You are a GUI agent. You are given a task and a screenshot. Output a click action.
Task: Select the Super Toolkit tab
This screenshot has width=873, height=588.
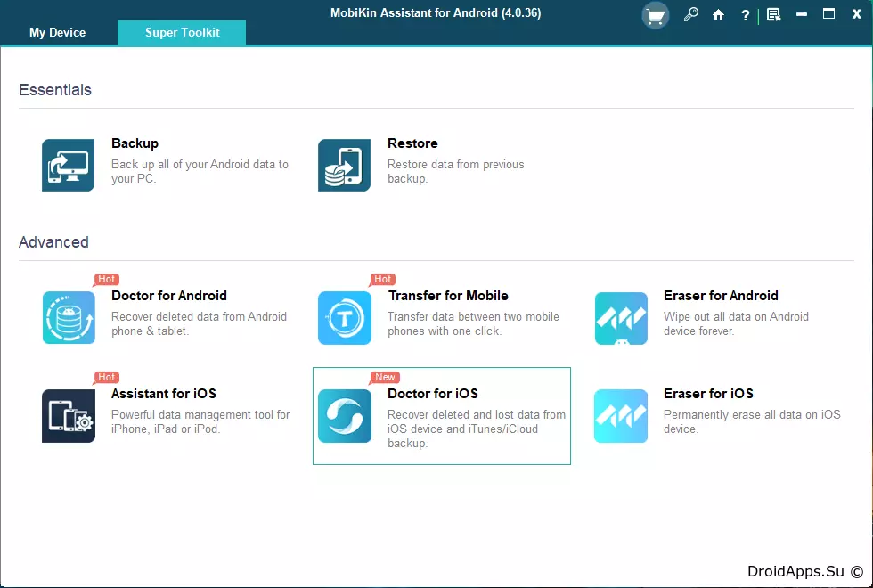click(182, 32)
